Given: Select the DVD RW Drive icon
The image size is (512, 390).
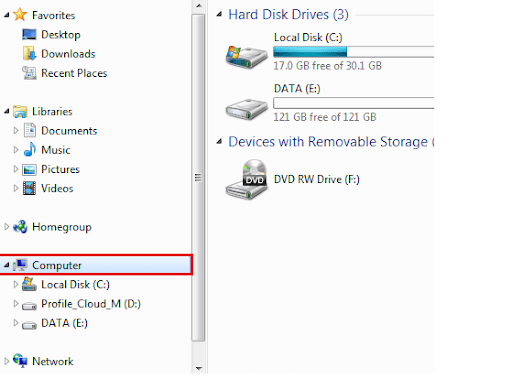Looking at the screenshot, I should pyautogui.click(x=246, y=179).
